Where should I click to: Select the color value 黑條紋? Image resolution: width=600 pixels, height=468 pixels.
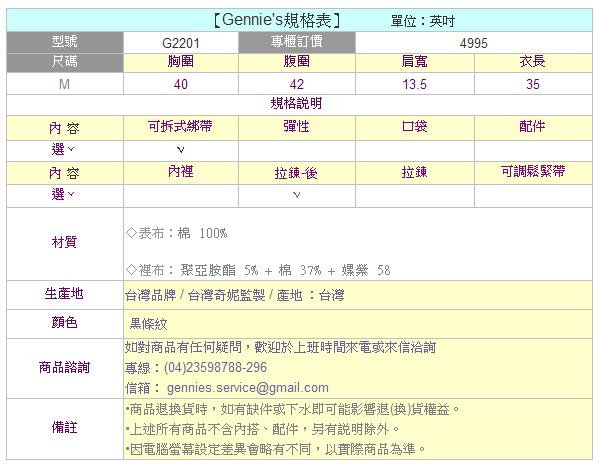(148, 324)
